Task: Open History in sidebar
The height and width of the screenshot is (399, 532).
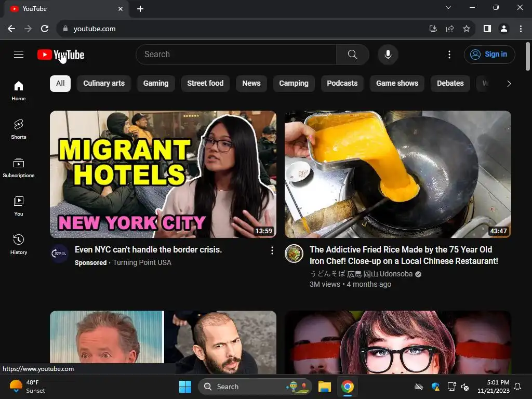Action: [19, 244]
